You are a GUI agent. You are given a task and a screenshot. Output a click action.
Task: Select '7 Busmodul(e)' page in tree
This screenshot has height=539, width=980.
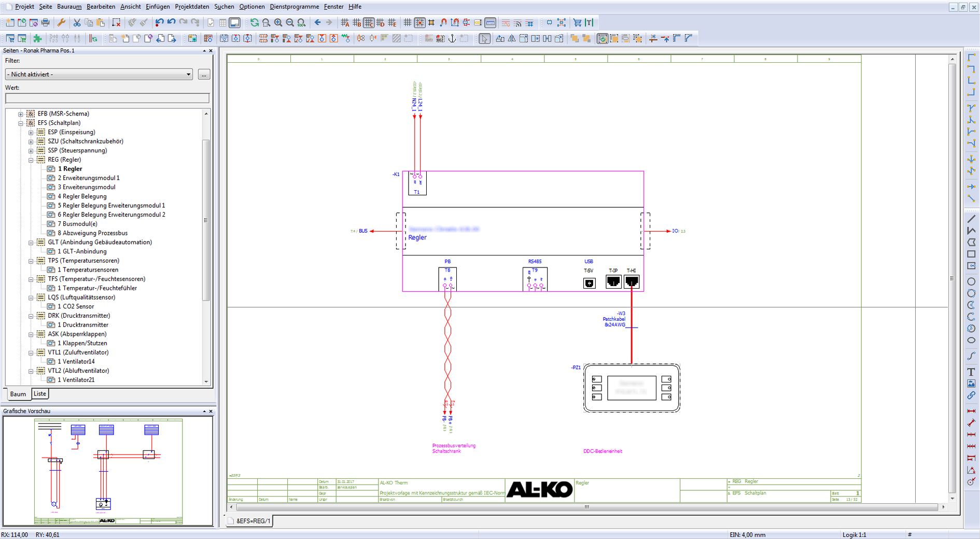(77, 224)
